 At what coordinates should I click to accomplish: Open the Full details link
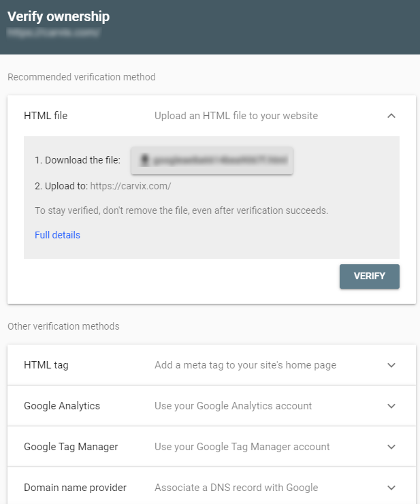tap(57, 235)
